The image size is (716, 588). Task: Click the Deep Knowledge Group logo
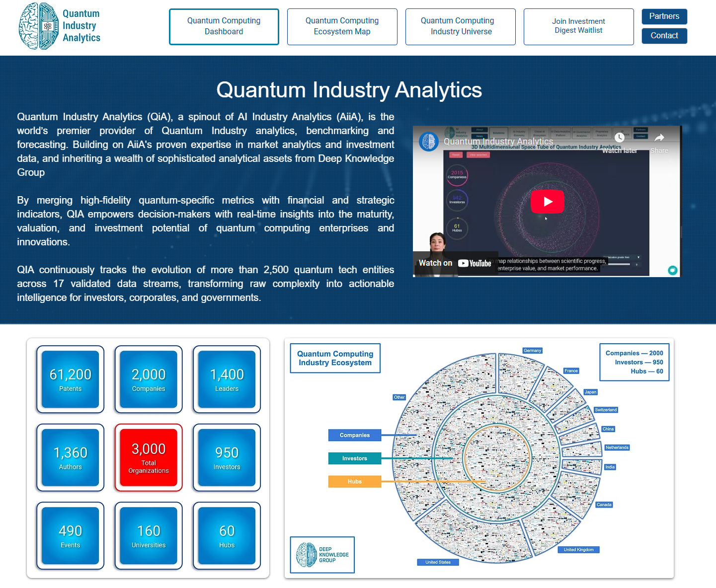322,555
